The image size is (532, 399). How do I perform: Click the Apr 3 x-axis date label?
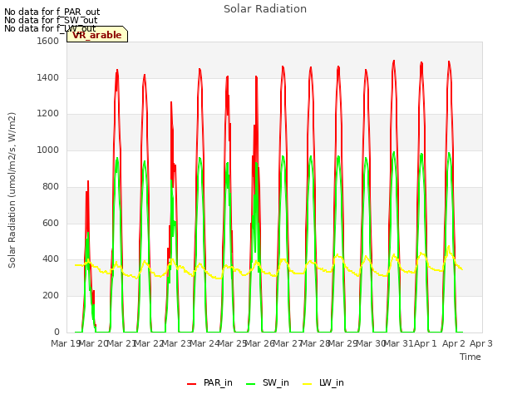click(x=481, y=343)
